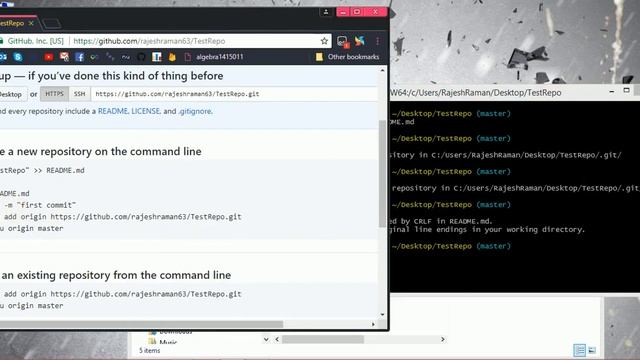The image size is (640, 360).
Task: Open the algebra1415011 bookmark
Action: pyautogui.click(x=215, y=57)
